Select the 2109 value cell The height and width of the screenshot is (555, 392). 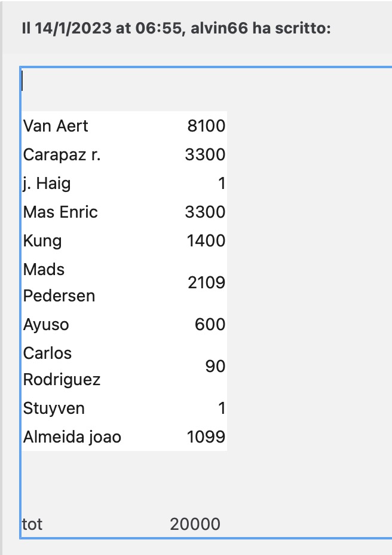[206, 282]
